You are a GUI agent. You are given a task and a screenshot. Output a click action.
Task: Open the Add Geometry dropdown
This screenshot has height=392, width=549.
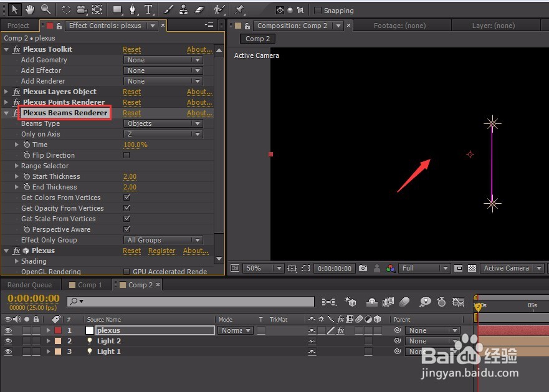tap(163, 60)
